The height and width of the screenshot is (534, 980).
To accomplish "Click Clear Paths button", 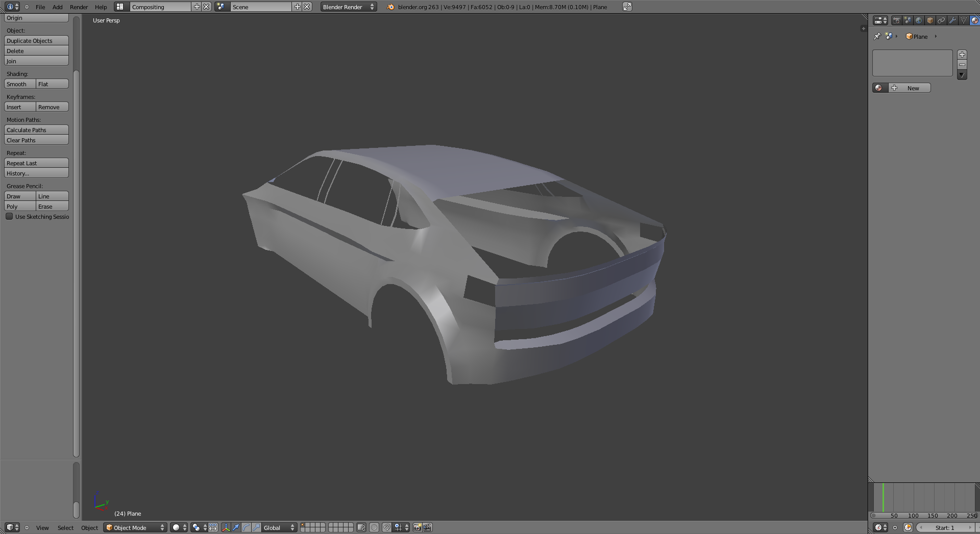I will tap(36, 140).
